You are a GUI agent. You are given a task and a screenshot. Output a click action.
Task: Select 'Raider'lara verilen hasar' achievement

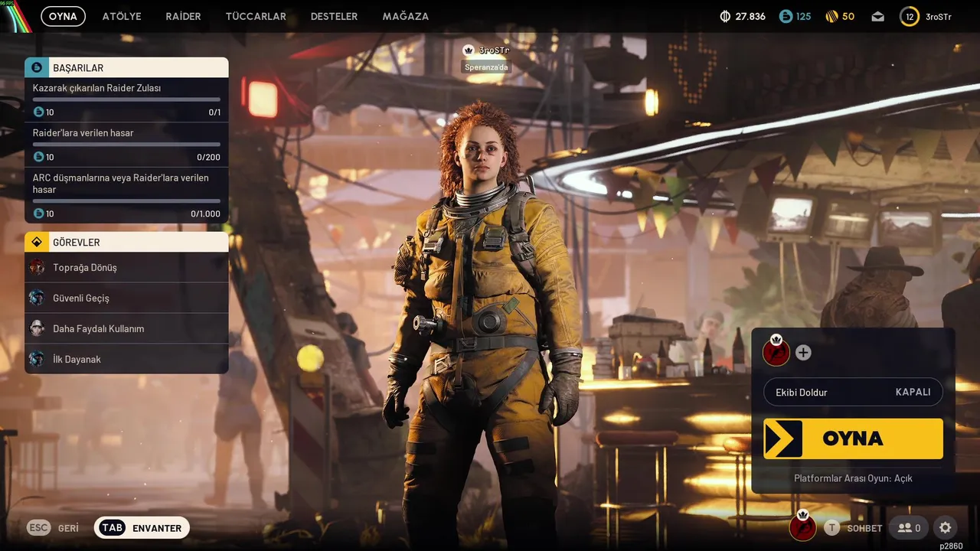(x=126, y=145)
